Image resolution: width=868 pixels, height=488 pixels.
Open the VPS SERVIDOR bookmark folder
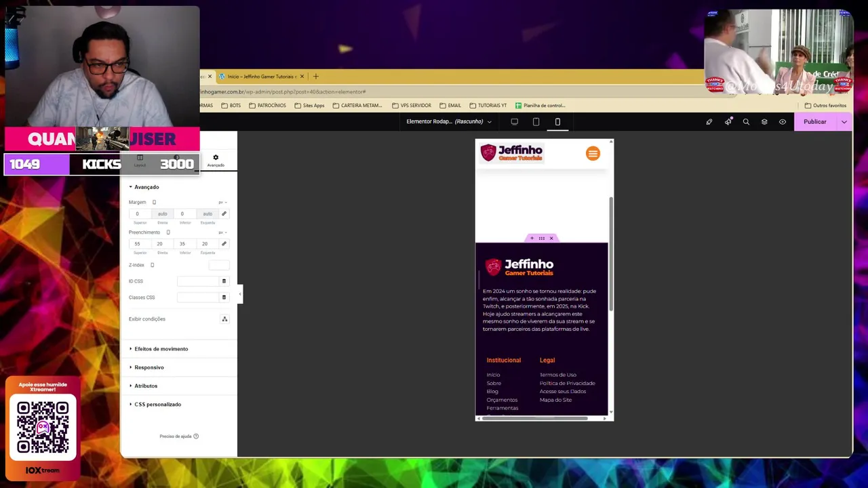pos(412,106)
